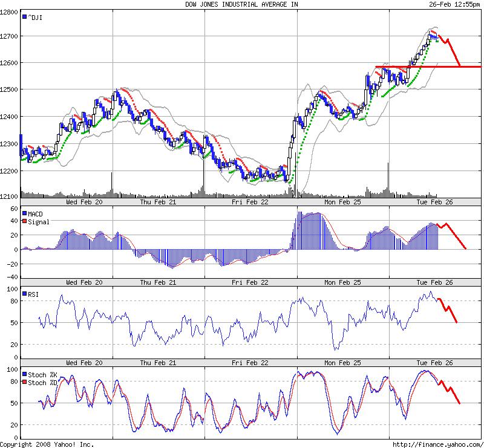Viewport: 484px width, 448px height.
Task: Click Mon Feb 25 under the RSI panel
Action: pos(342,363)
